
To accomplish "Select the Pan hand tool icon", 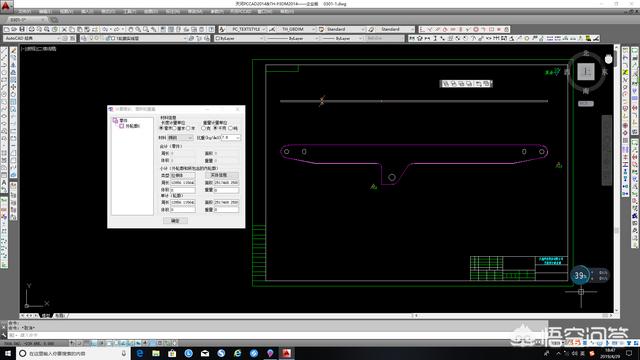I will tap(131, 29).
